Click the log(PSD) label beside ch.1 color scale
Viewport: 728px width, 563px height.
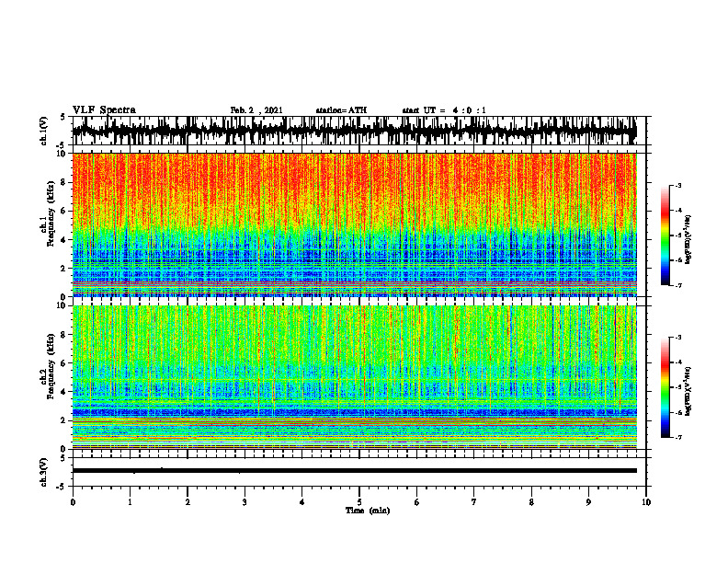pyautogui.click(x=689, y=239)
